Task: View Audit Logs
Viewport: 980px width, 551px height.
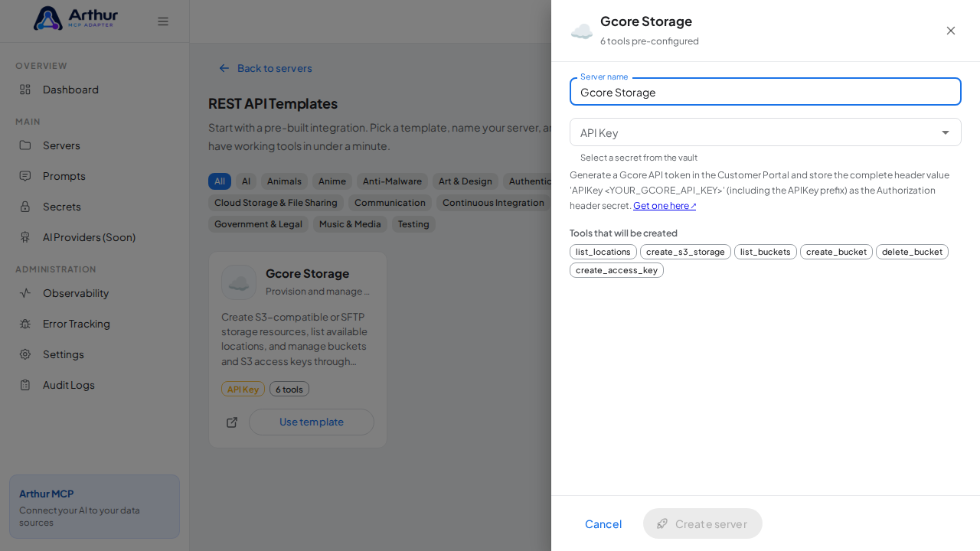Action: click(94, 385)
